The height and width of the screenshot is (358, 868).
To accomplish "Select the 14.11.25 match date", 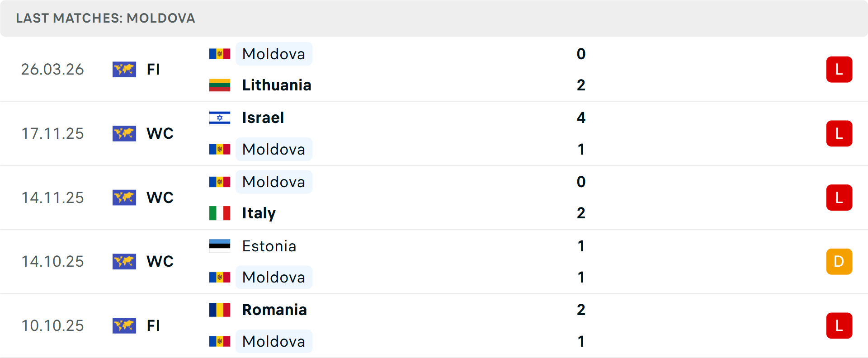I will [x=52, y=198].
